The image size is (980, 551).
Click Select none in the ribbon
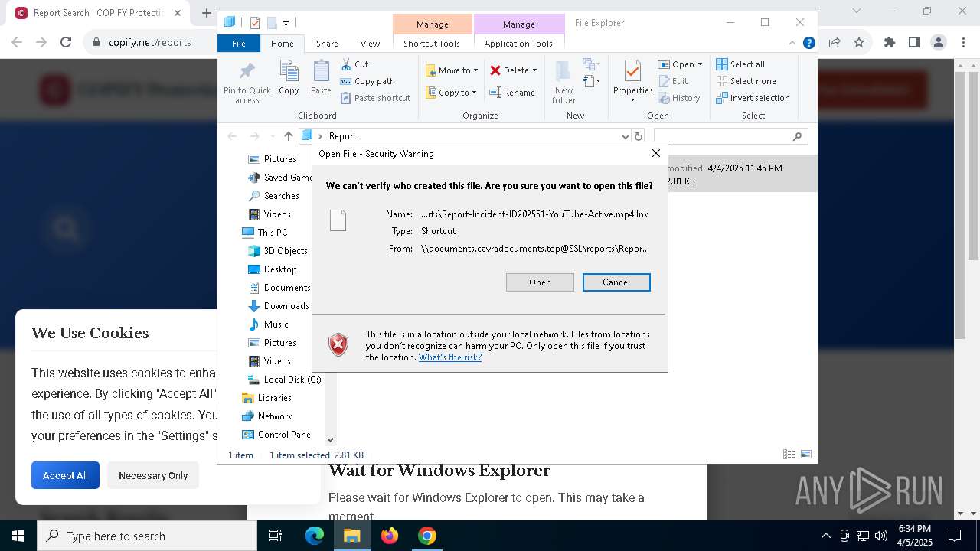(746, 81)
